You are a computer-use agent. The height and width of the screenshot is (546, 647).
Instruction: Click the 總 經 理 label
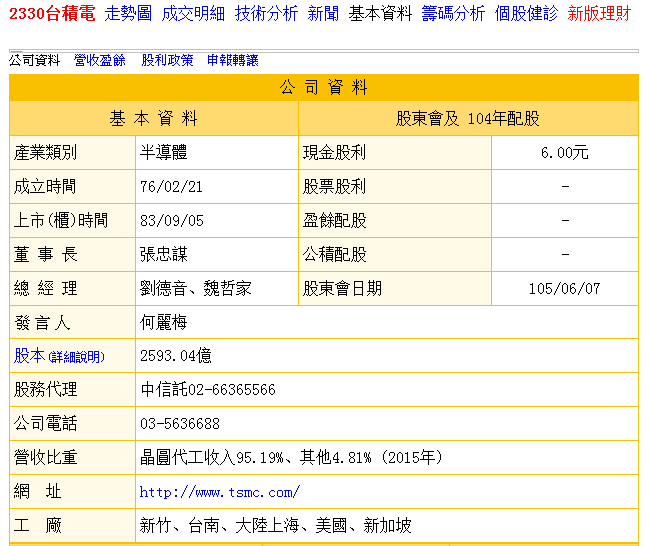pyautogui.click(x=45, y=288)
